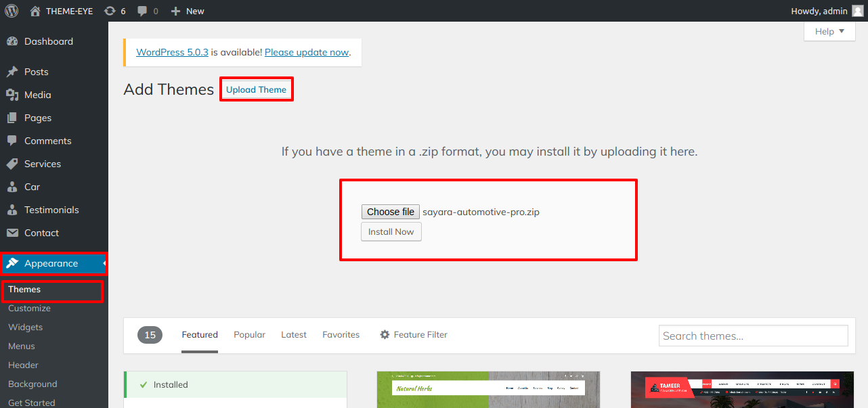Viewport: 868px width, 408px height.
Task: Open the Feature Filter gear icon
Action: point(385,334)
